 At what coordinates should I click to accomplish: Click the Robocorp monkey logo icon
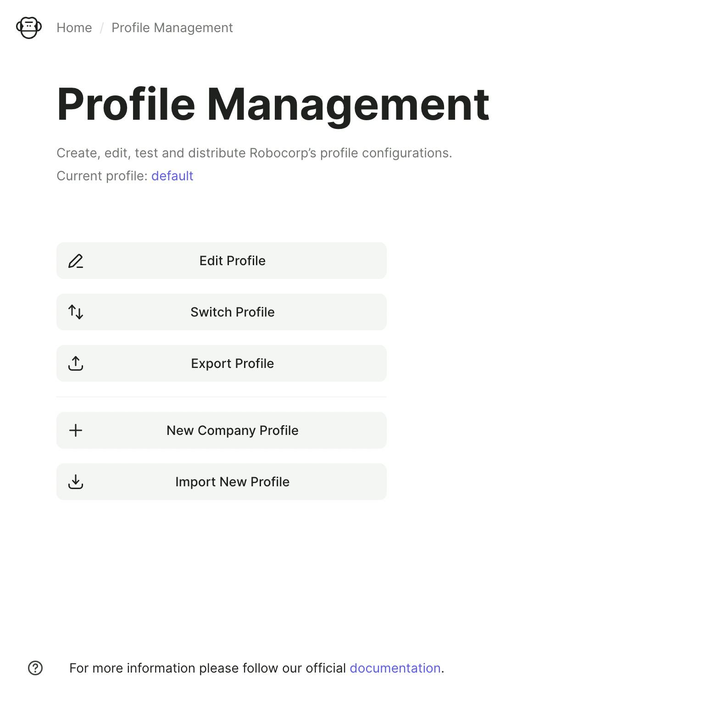(29, 28)
